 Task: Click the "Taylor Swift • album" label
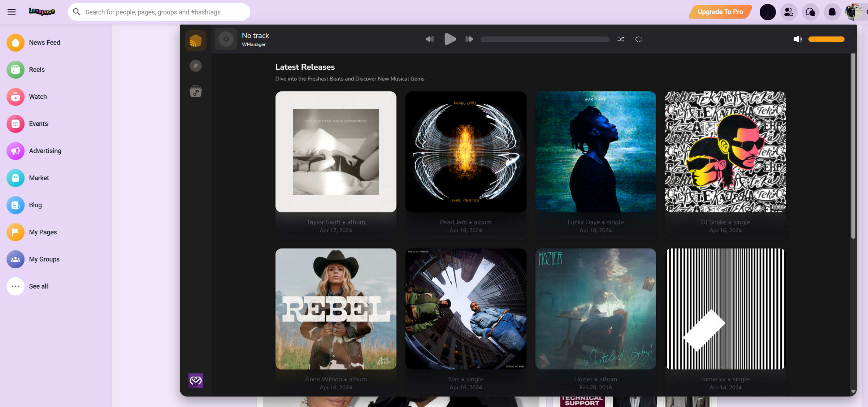[336, 222]
